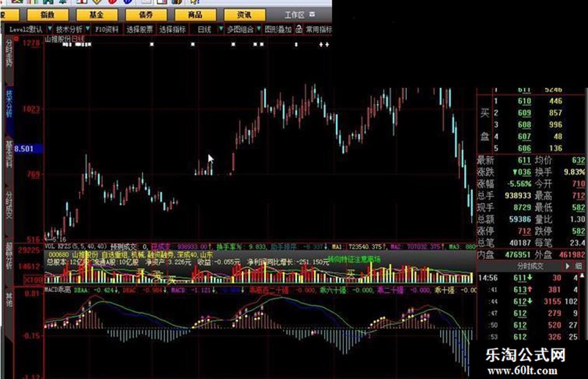Click 量比 value 1.30
The image size is (588, 379).
click(x=577, y=219)
